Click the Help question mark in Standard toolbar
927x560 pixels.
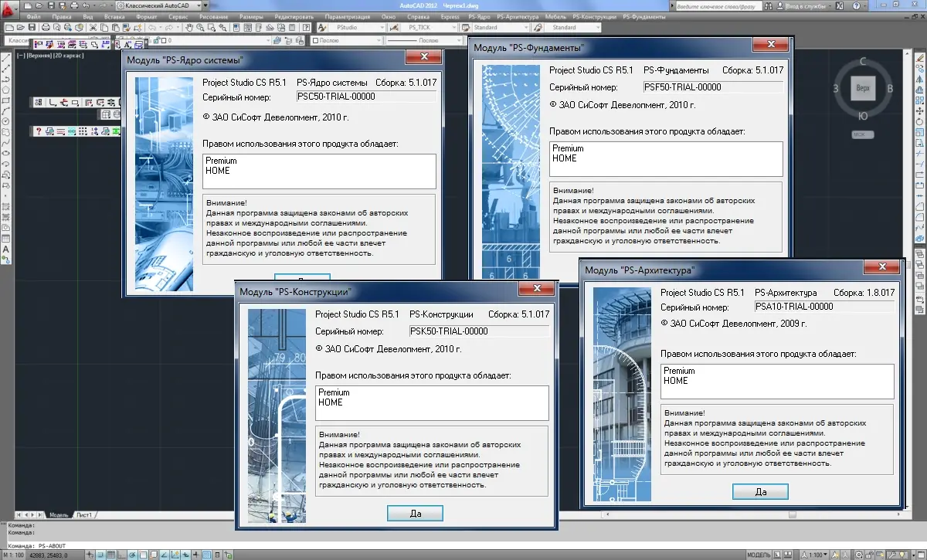pos(306,28)
